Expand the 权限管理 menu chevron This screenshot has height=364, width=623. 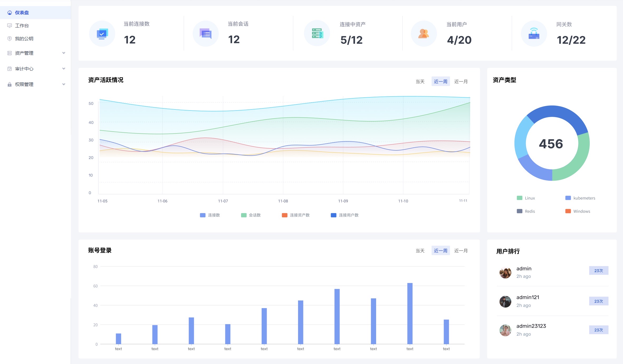click(64, 84)
